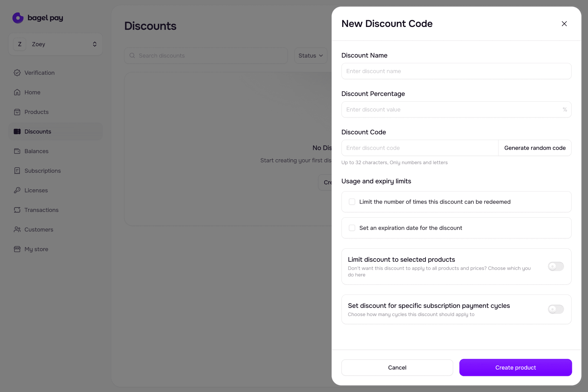The image size is (588, 392).
Task: Open the Products section via its box icon
Action: 17,112
